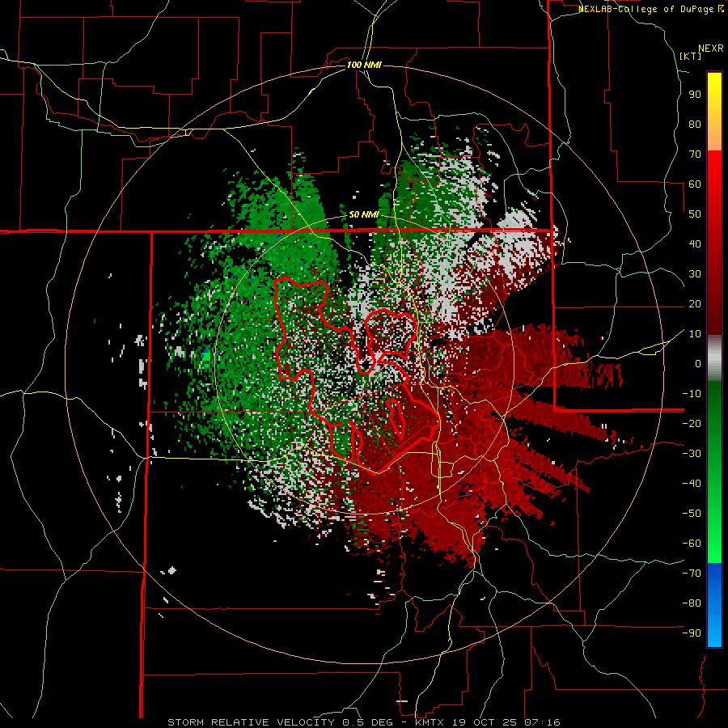Click the "50 NMI" range ring label
Image resolution: width=728 pixels, height=728 pixels.
364,214
